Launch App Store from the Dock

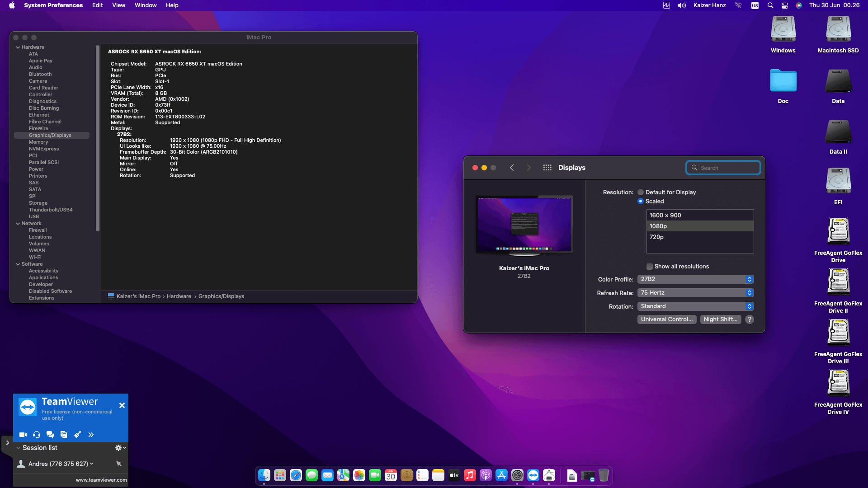pos(502,475)
